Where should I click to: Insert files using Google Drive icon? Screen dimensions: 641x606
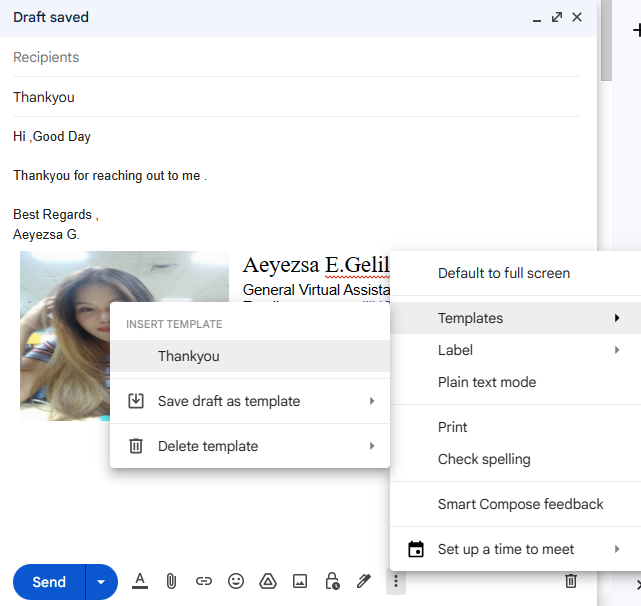click(x=268, y=581)
